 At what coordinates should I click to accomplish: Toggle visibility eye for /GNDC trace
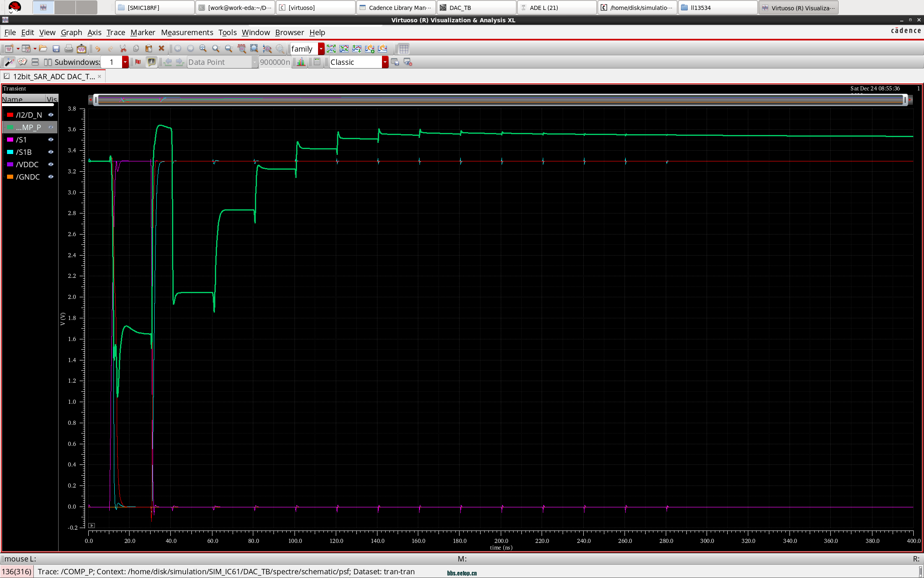point(51,177)
